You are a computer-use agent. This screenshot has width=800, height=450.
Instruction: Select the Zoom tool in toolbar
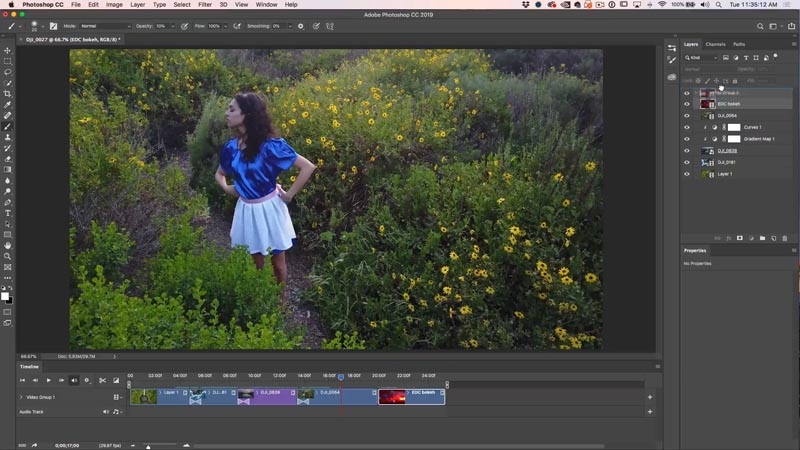coord(8,256)
